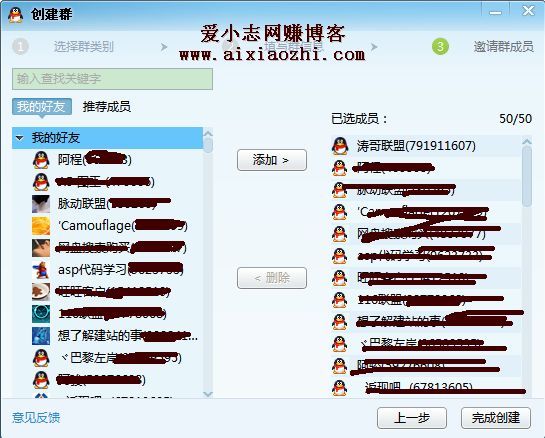This screenshot has width=545, height=438.
Task: Select the penguin icon next to 巴黎左岸 in friends list
Action: coord(41,358)
